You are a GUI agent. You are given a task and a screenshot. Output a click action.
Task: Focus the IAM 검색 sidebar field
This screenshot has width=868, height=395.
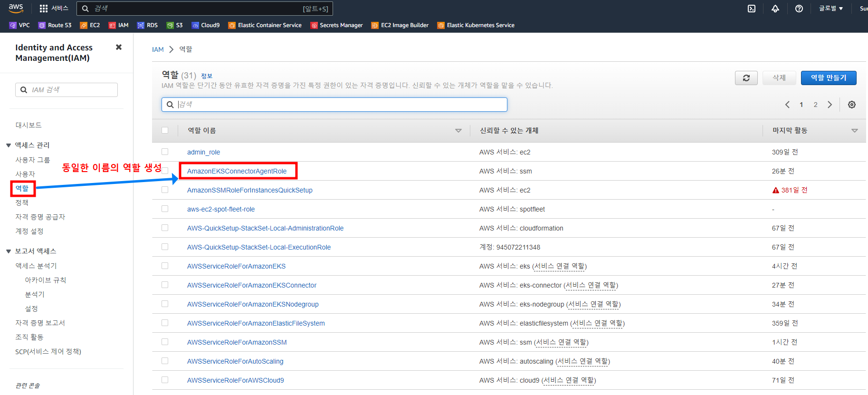tap(67, 90)
